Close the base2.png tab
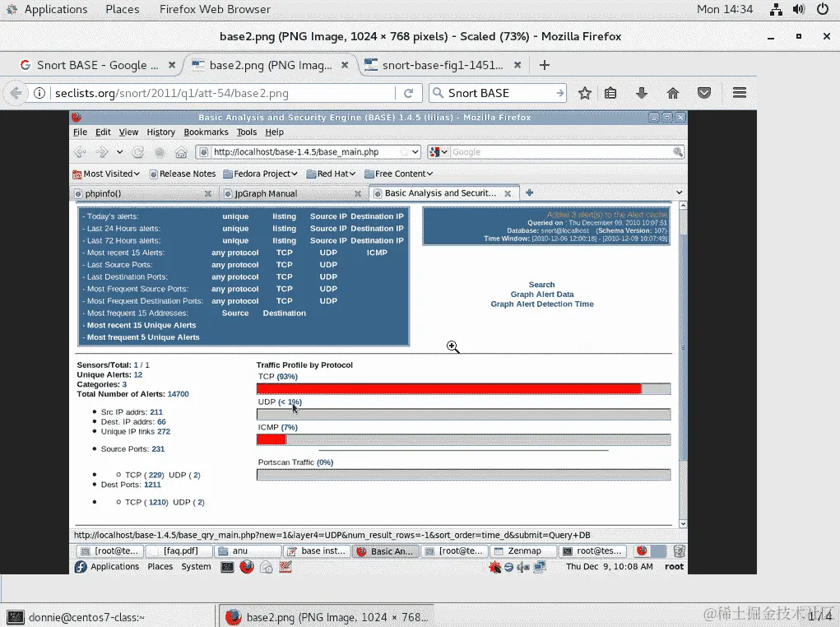Image resolution: width=840 pixels, height=627 pixels. pos(345,65)
